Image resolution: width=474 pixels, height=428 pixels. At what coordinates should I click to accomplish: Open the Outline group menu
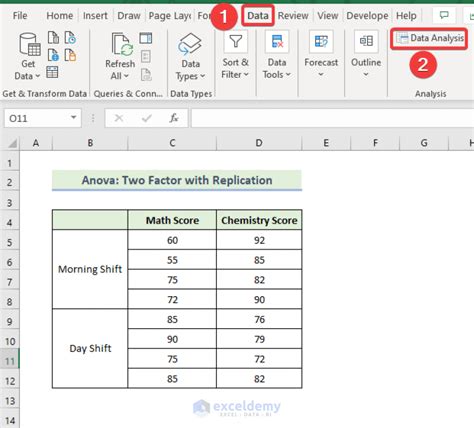(x=366, y=54)
